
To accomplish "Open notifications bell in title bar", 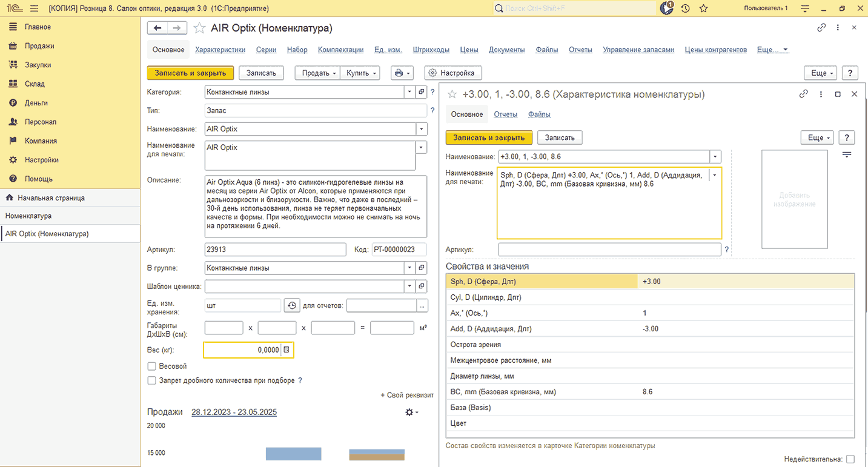I will pos(667,8).
